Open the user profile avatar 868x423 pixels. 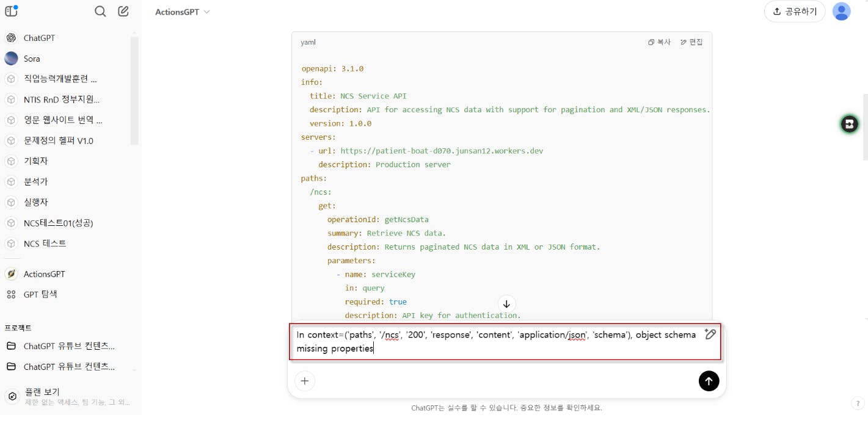[841, 11]
